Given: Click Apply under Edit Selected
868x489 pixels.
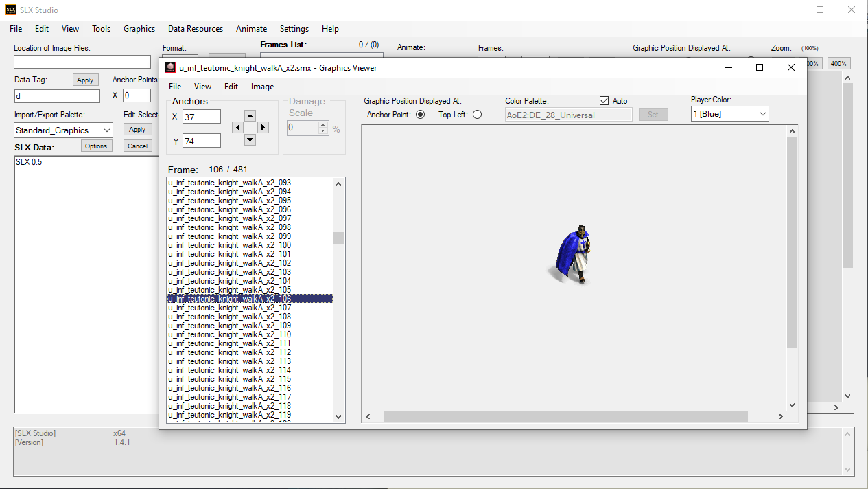Looking at the screenshot, I should pos(137,129).
